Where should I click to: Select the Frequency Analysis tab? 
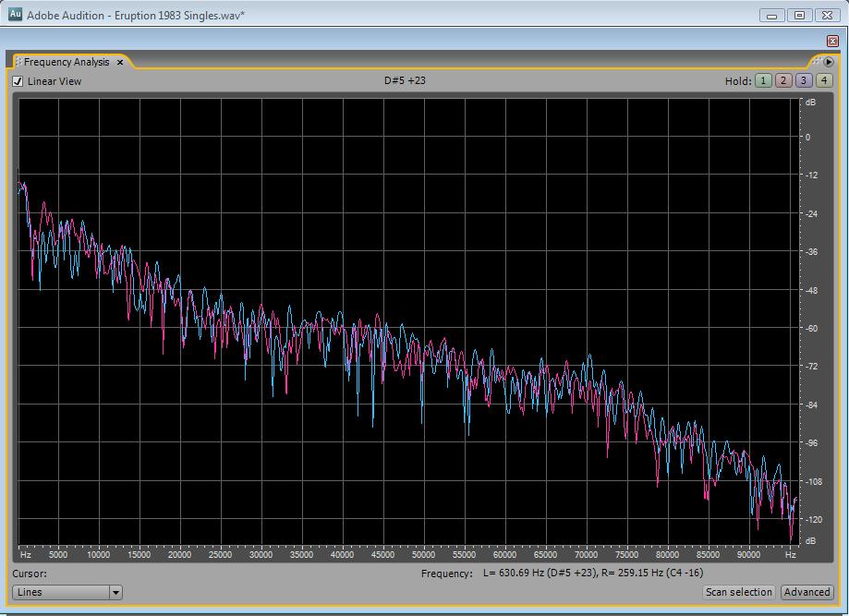pyautogui.click(x=66, y=63)
